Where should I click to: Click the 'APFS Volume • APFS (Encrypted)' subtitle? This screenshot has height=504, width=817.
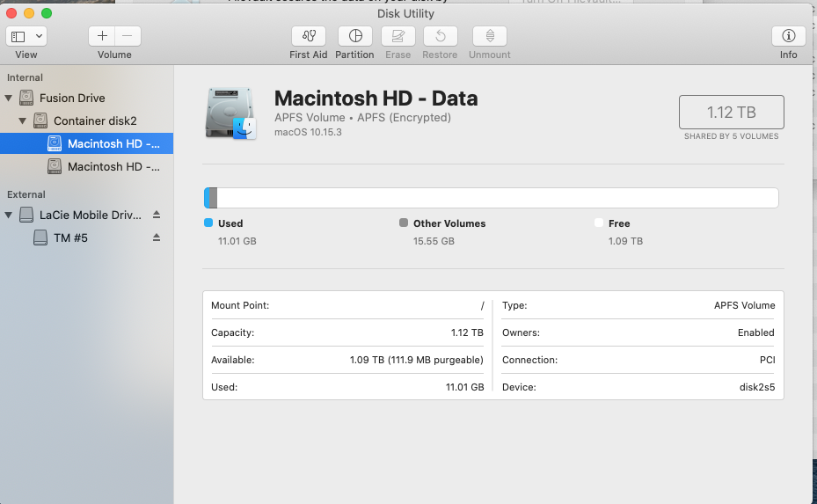click(x=362, y=117)
